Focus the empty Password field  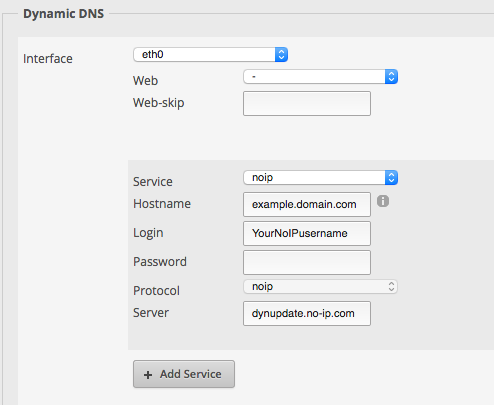pyautogui.click(x=307, y=263)
